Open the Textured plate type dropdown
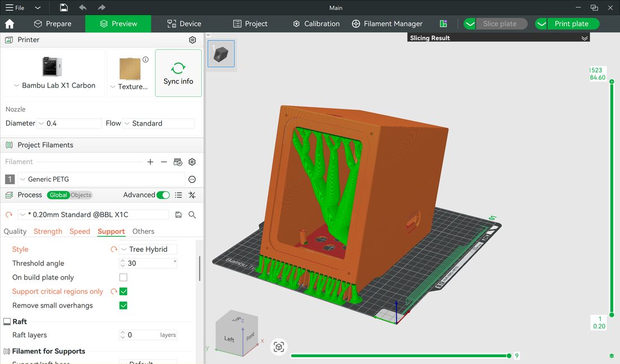The height and width of the screenshot is (364, 620). click(x=129, y=87)
